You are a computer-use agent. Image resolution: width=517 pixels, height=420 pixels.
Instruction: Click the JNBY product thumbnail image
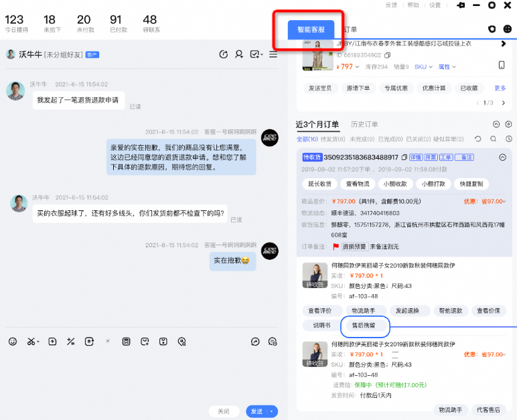coord(318,55)
